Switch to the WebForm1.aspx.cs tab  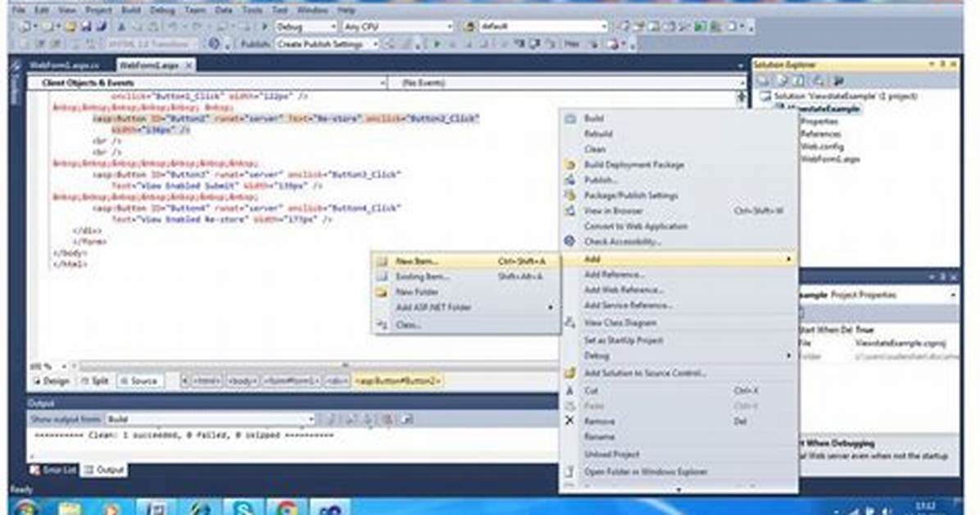point(64,65)
